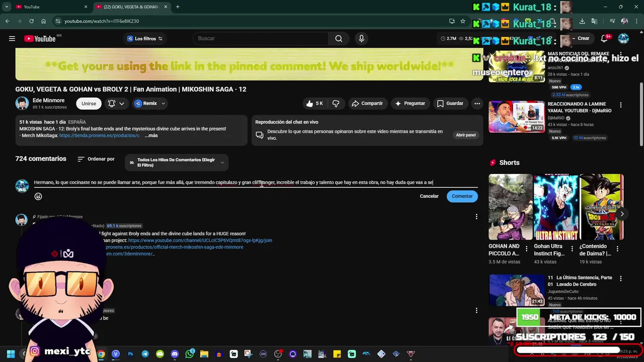Open the tienda.pronens.es merch link
Viewport: 644px width, 362px height.
(100, 135)
